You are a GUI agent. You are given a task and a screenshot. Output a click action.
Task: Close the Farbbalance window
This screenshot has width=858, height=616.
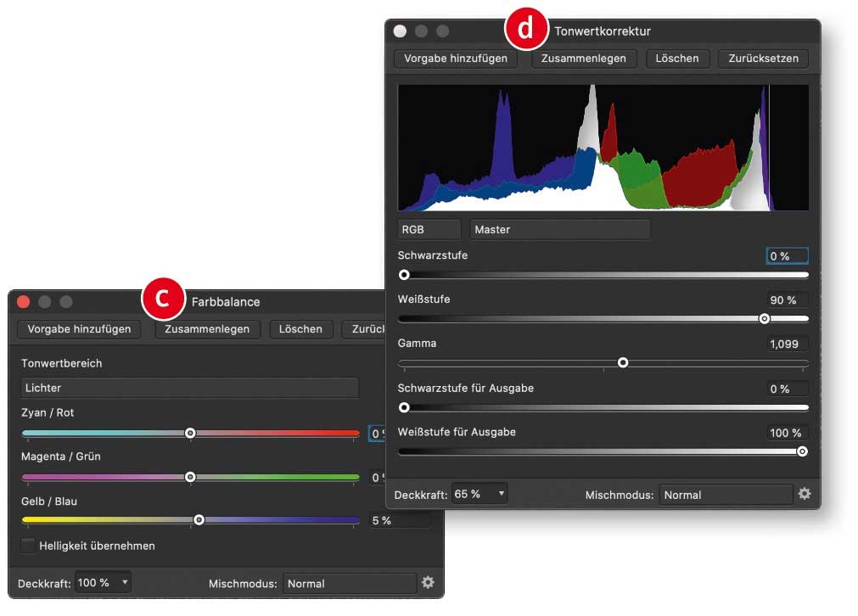coord(24,302)
